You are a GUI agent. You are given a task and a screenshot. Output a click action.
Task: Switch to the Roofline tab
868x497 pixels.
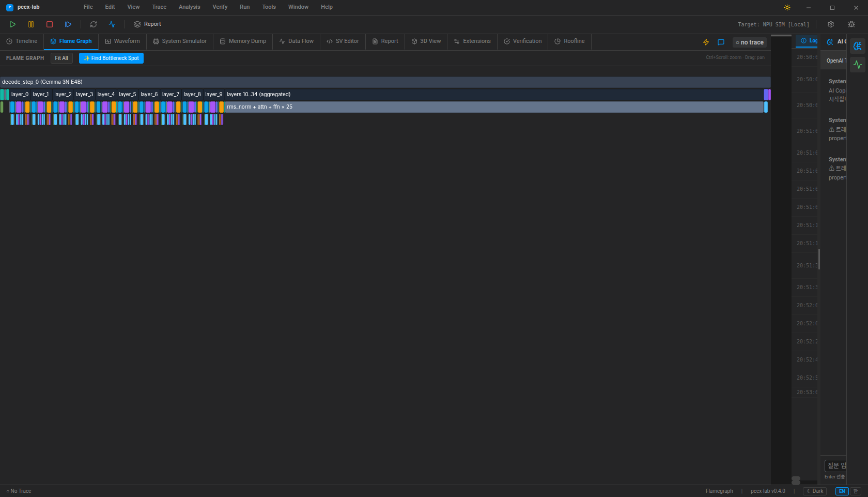pos(569,41)
